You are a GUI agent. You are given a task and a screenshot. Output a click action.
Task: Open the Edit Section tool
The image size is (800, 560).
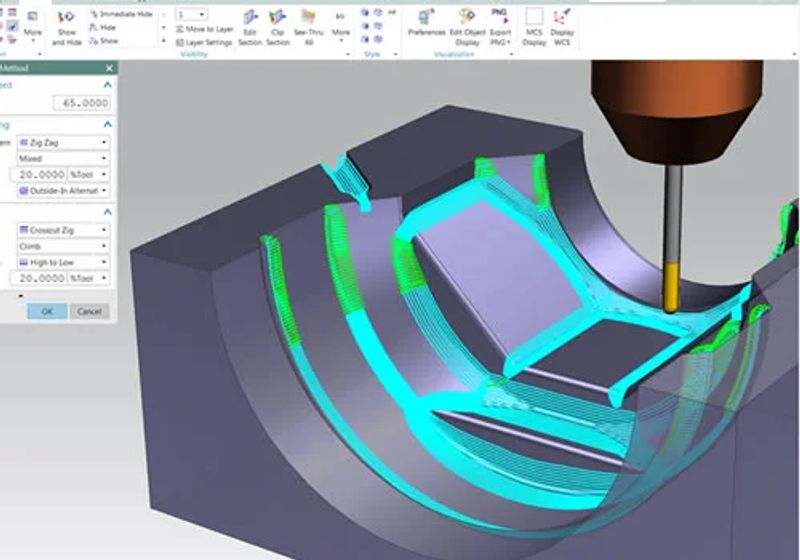point(250,28)
